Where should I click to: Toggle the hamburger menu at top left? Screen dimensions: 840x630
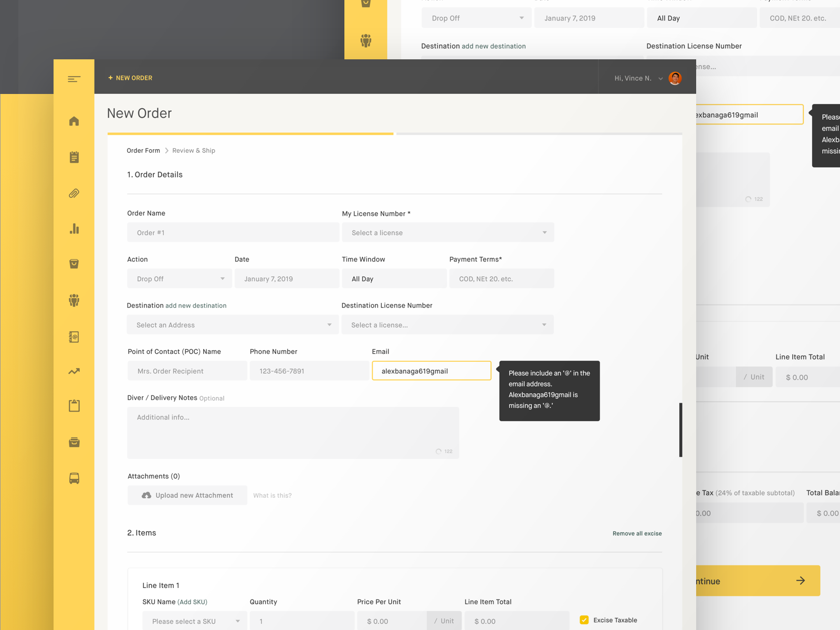pyautogui.click(x=73, y=79)
